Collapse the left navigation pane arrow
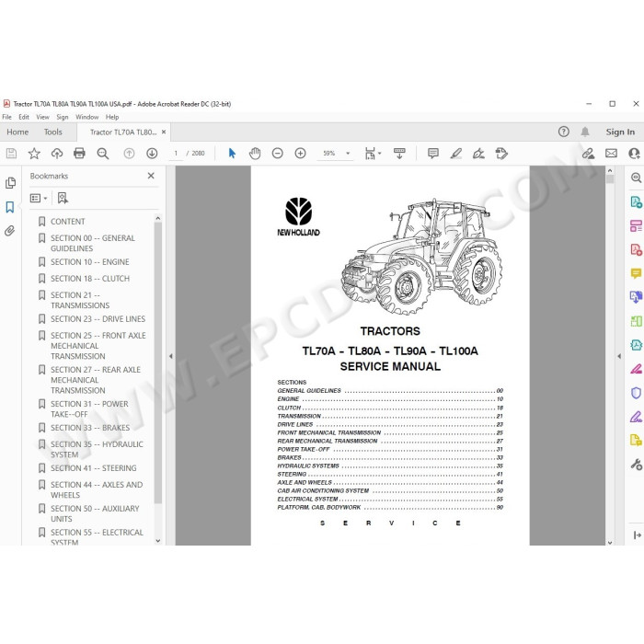 click(x=171, y=356)
